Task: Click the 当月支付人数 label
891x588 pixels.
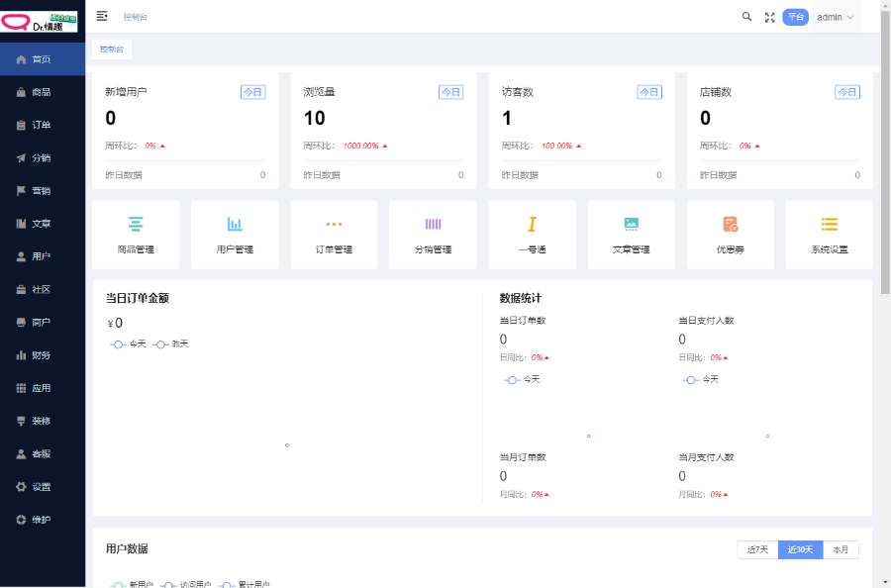Action: tap(706, 457)
